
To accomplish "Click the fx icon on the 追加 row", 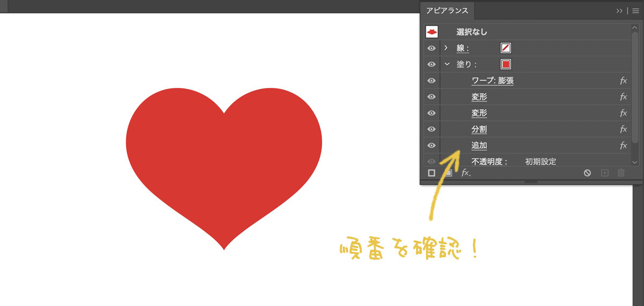I will [623, 145].
